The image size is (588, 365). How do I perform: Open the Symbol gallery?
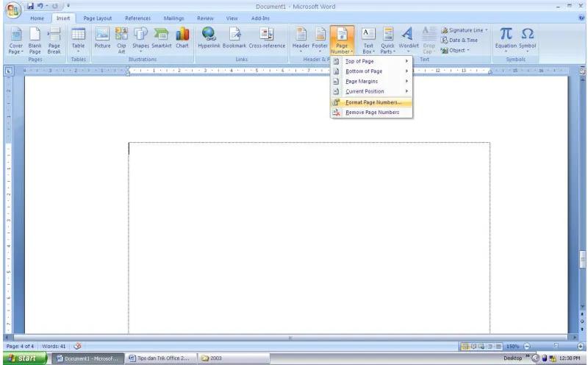(x=527, y=40)
